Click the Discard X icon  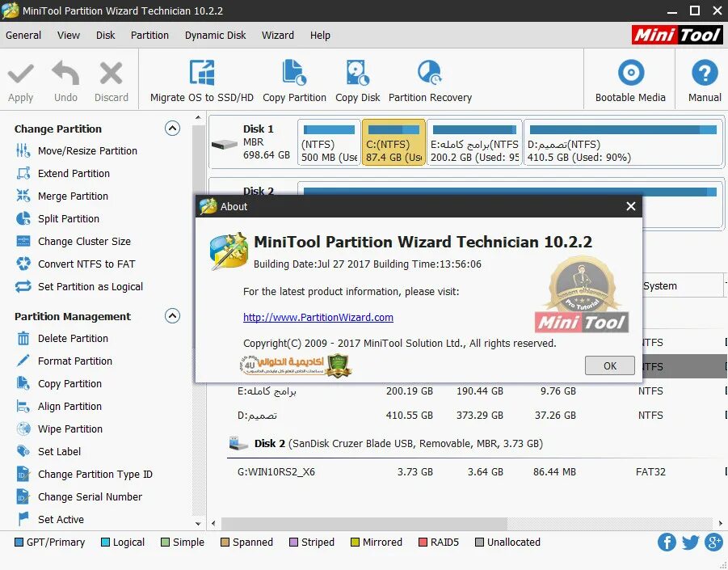pos(111,74)
